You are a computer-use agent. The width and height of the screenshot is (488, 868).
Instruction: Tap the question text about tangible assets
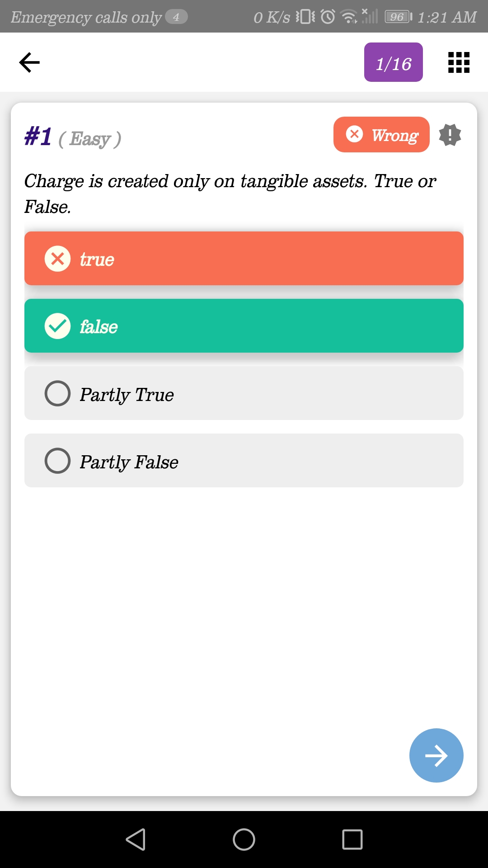230,193
